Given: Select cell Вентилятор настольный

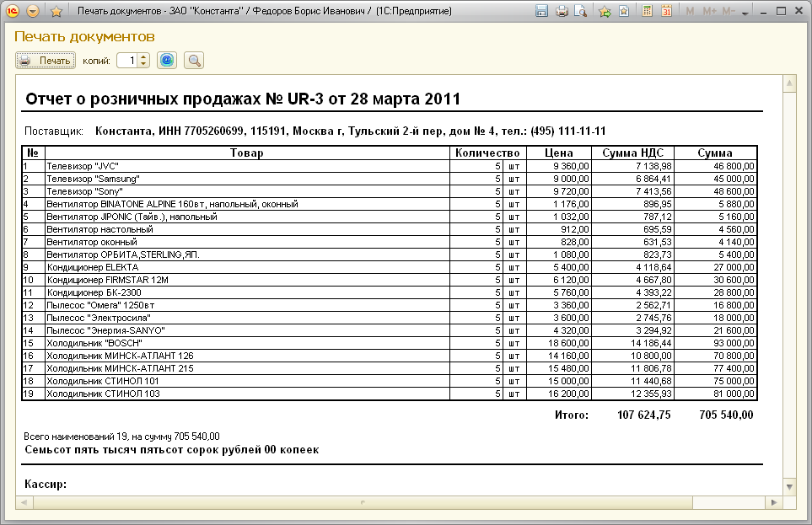Looking at the screenshot, I should pos(247,229).
